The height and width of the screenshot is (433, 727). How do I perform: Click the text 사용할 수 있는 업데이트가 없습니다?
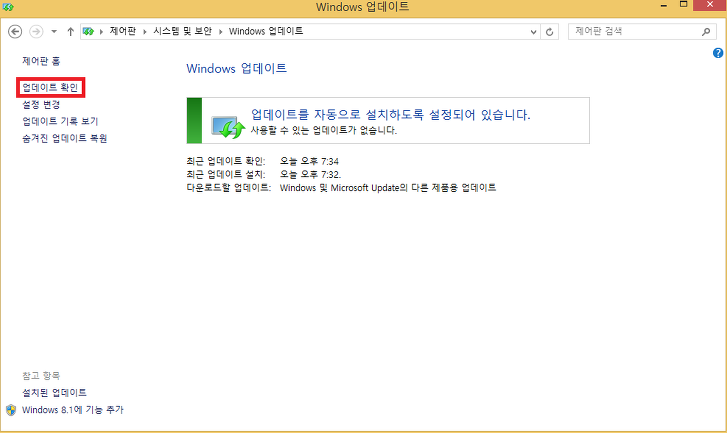[324, 130]
